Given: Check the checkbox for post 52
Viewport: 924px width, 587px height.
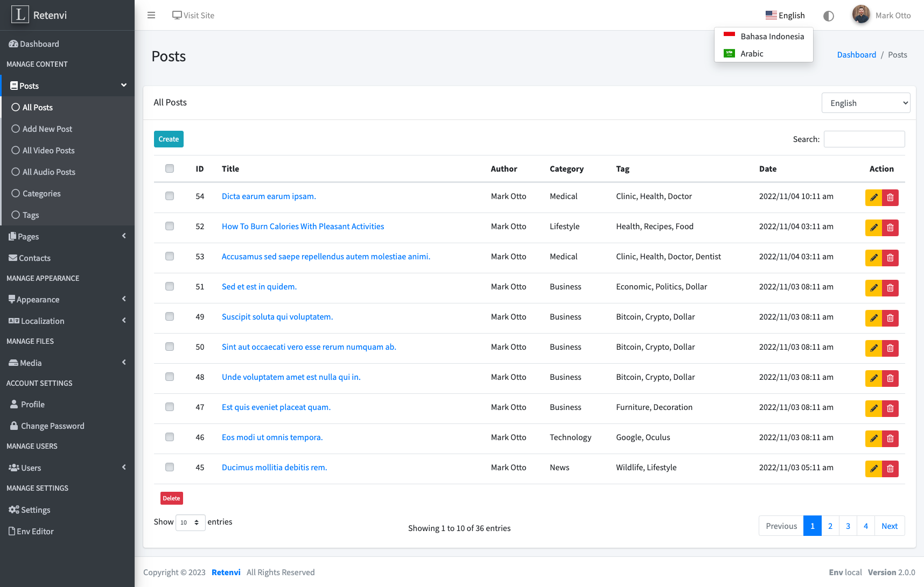Looking at the screenshot, I should click(170, 226).
